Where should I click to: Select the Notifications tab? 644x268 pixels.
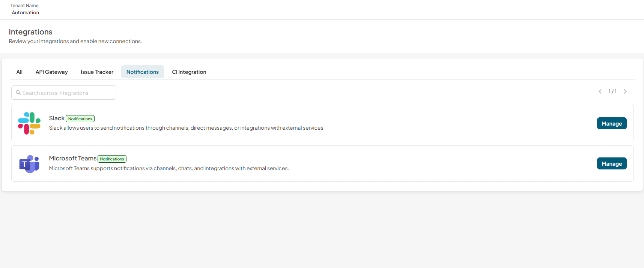click(x=143, y=72)
